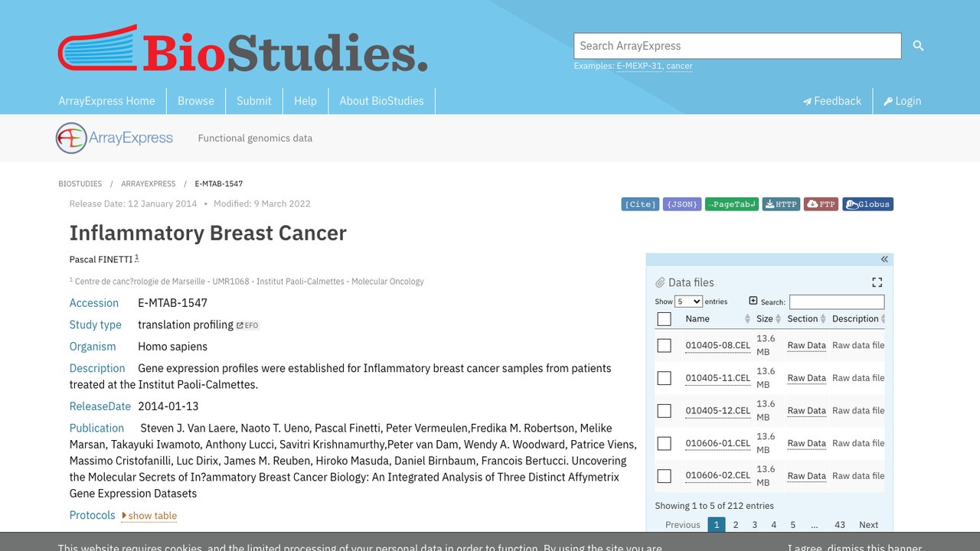This screenshot has height=551, width=980.
Task: Open FTP download link
Action: (821, 204)
